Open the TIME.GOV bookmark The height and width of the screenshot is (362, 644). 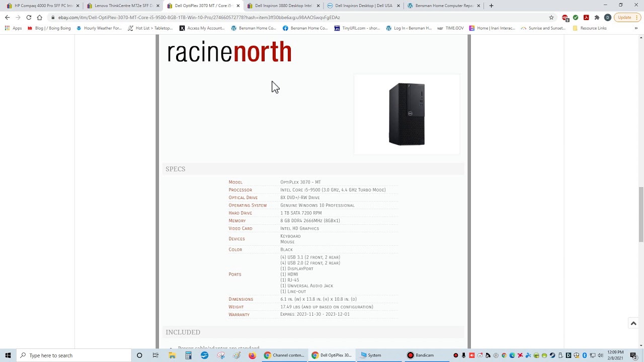451,28
